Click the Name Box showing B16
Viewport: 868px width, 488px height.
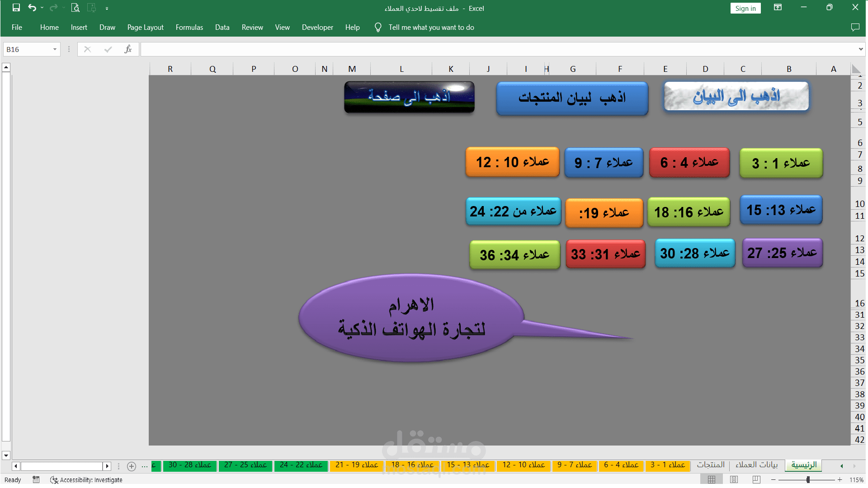pyautogui.click(x=27, y=49)
